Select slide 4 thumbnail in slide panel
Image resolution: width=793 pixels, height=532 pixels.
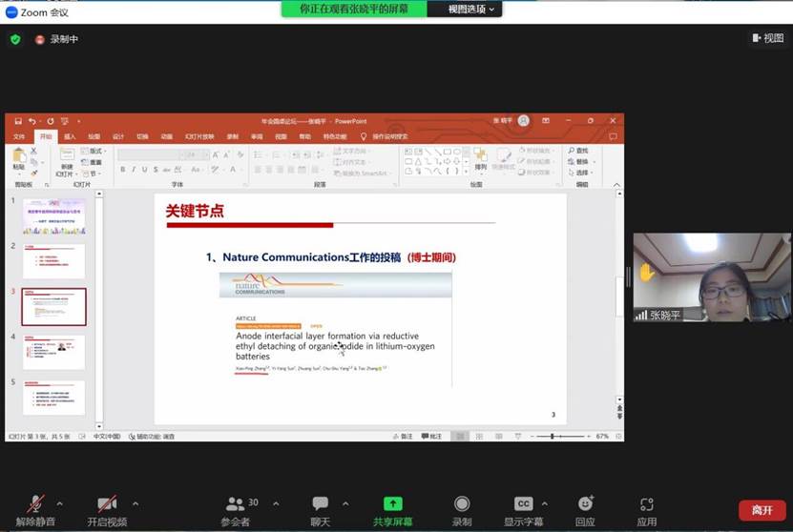[54, 352]
